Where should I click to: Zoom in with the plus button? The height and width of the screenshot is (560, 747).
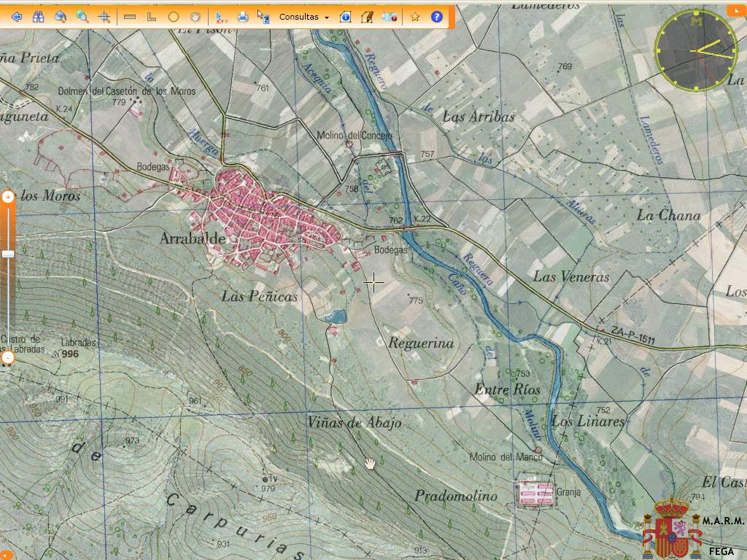[x=8, y=197]
